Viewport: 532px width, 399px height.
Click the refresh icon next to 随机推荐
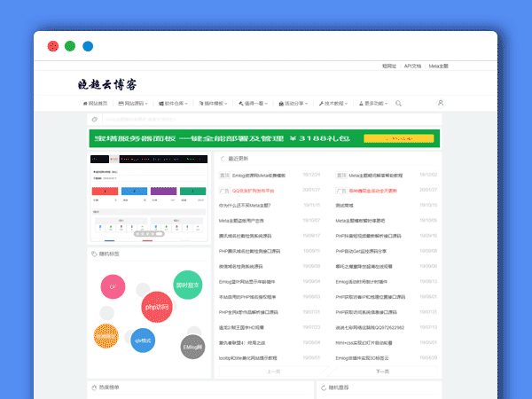point(324,387)
